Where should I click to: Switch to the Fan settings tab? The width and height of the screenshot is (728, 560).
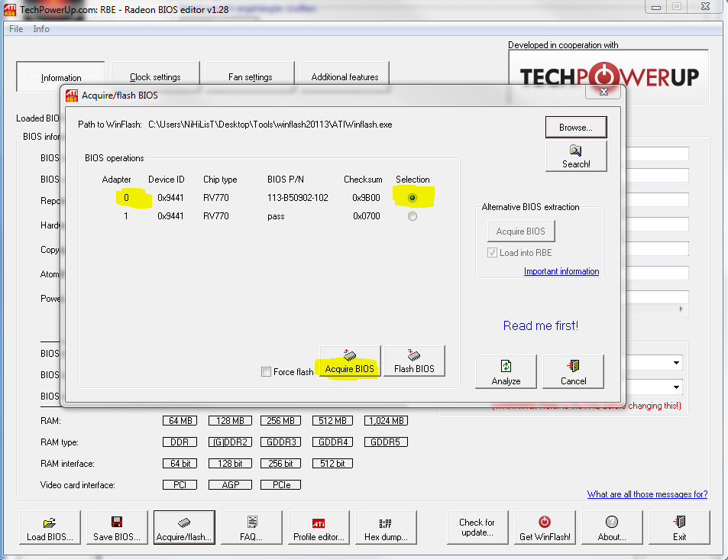pyautogui.click(x=251, y=76)
